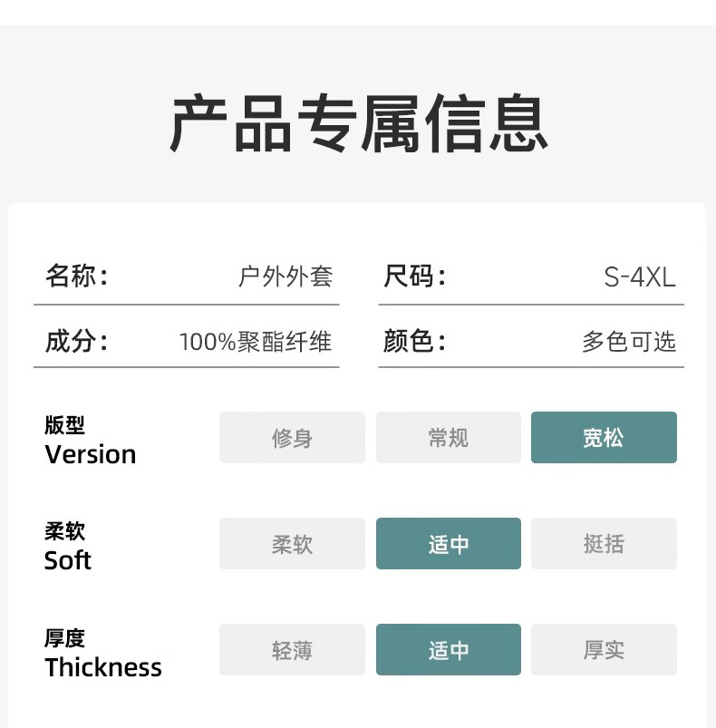Choose the grey 柔软 softness option button
The image size is (716, 728).
(x=292, y=544)
